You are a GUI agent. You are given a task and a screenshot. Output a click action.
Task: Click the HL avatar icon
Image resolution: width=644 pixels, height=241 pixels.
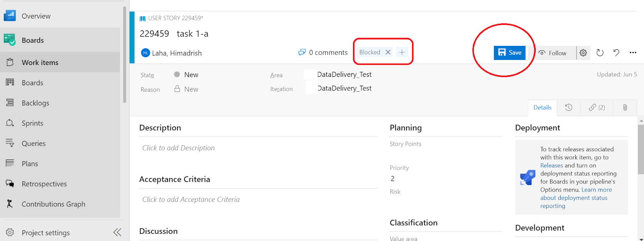(x=145, y=53)
